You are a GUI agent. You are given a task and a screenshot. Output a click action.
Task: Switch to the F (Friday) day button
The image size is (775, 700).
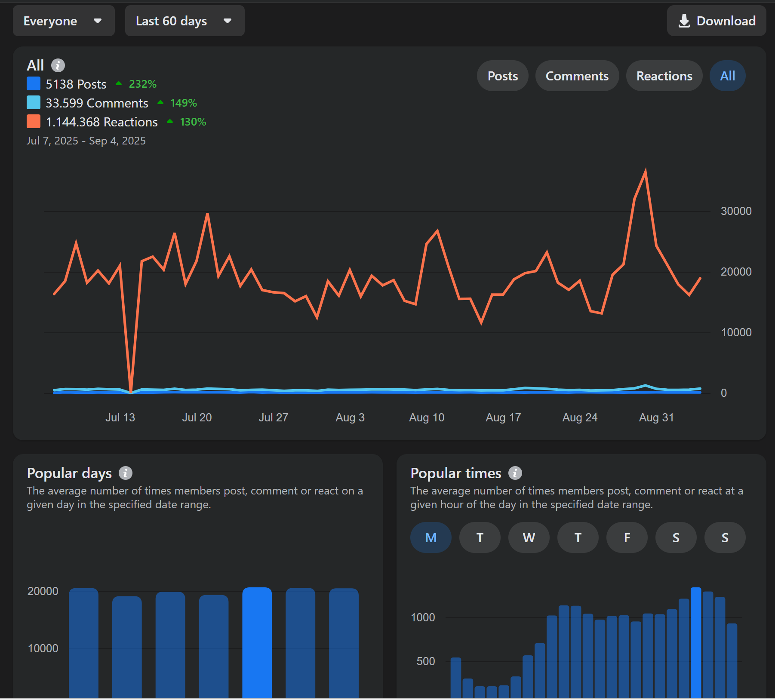click(x=627, y=537)
